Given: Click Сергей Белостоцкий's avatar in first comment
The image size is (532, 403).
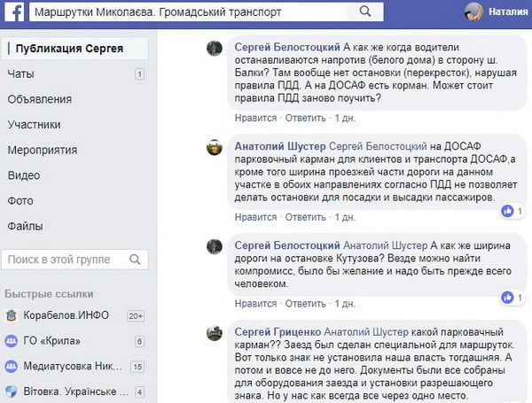Looking at the screenshot, I should coord(215,49).
